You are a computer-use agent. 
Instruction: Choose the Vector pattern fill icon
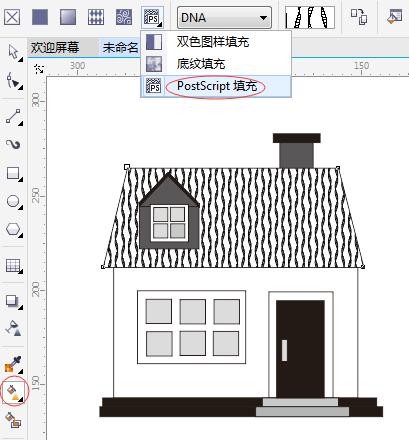(x=96, y=17)
